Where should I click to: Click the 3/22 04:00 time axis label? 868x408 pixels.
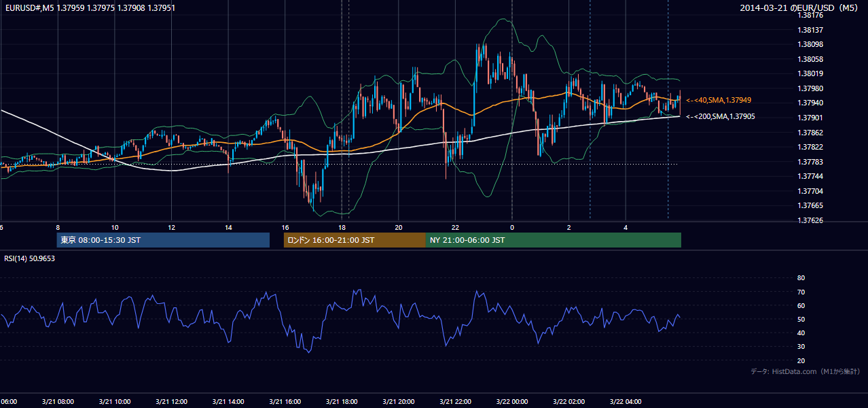[x=626, y=402]
